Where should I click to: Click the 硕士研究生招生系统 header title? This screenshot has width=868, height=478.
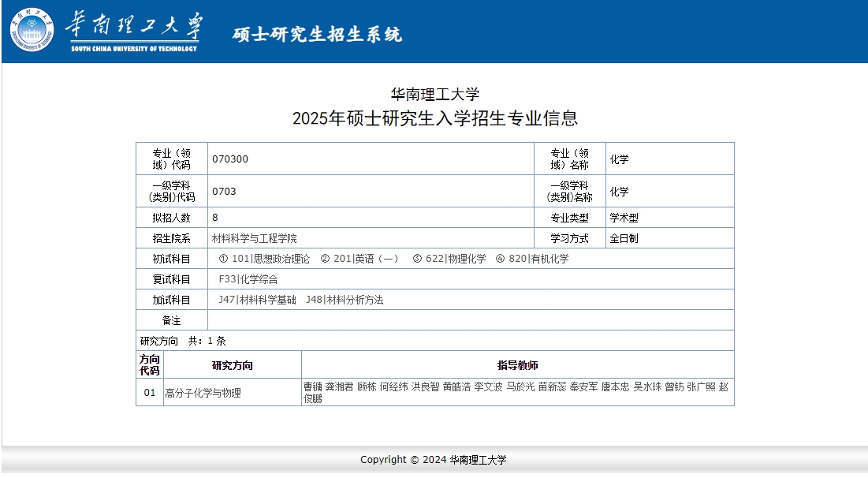(317, 35)
